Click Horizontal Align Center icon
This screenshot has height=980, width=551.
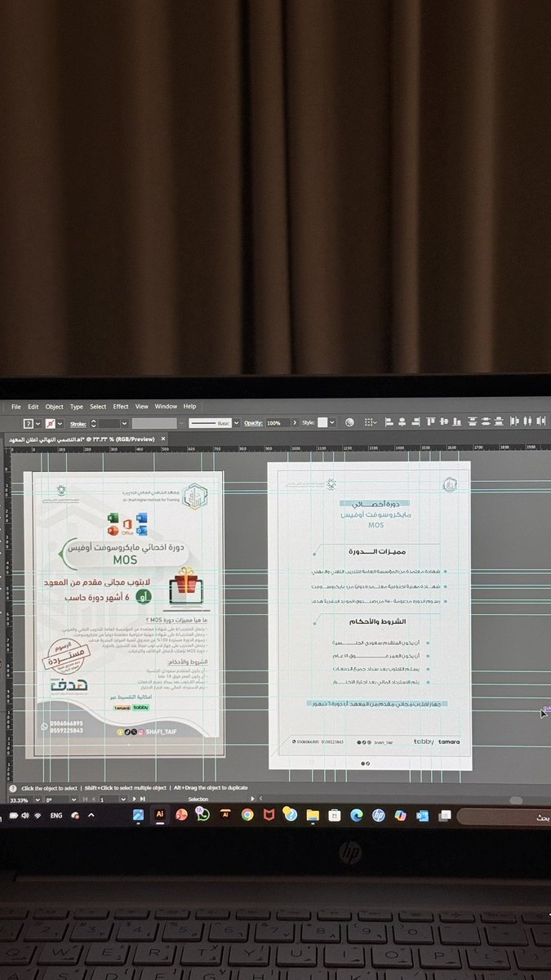tap(402, 422)
